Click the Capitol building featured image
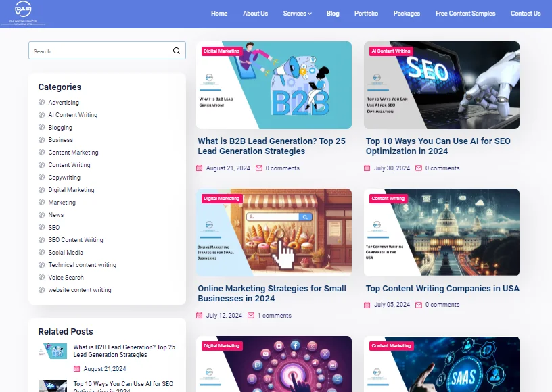552x392 pixels. point(442,232)
